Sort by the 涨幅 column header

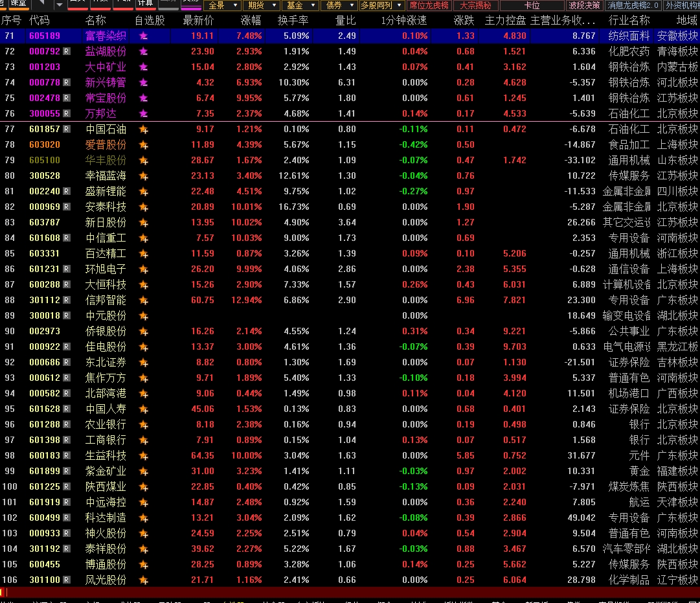(251, 21)
